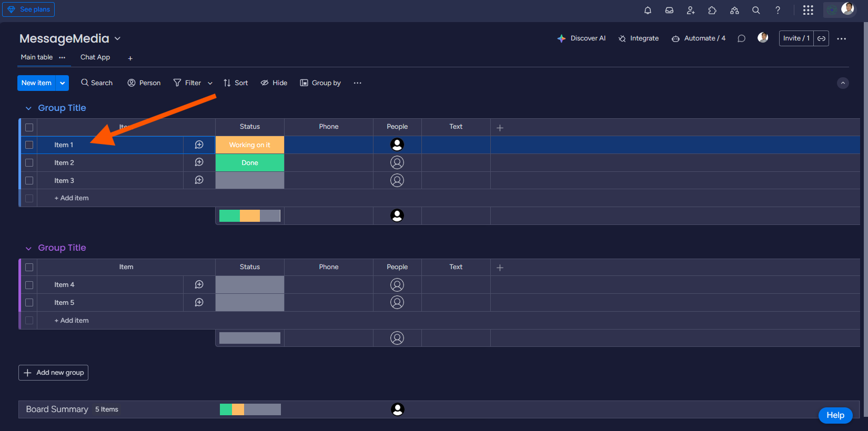Open the Group by option
Viewport: 868px width, 431px height.
click(x=320, y=83)
